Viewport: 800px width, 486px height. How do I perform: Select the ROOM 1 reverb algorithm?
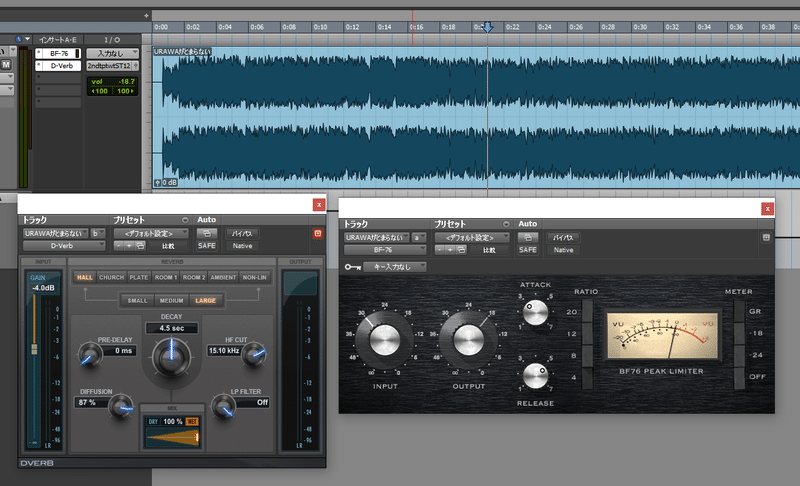pos(166,277)
